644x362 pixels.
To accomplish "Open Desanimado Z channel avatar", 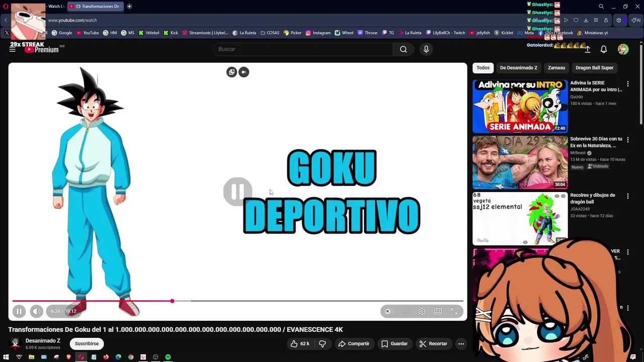I will pos(15,344).
